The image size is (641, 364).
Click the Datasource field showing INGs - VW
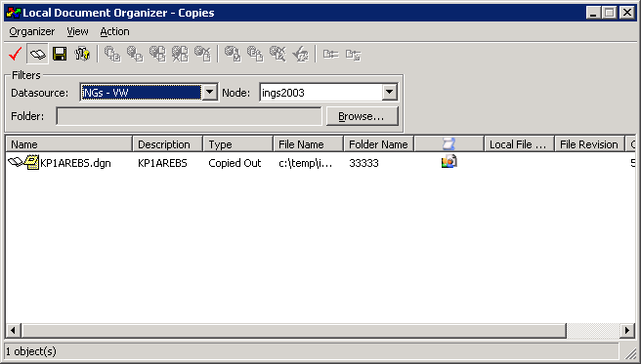(141, 93)
